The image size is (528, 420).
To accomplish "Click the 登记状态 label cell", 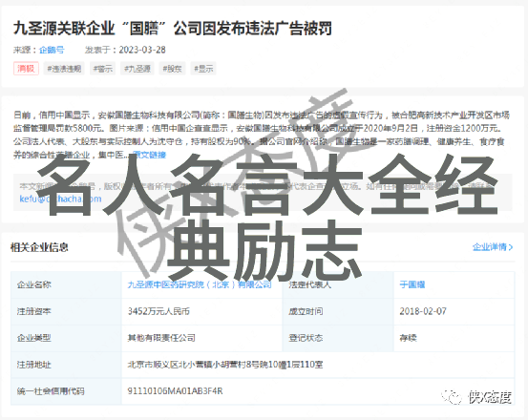I will (x=338, y=338).
